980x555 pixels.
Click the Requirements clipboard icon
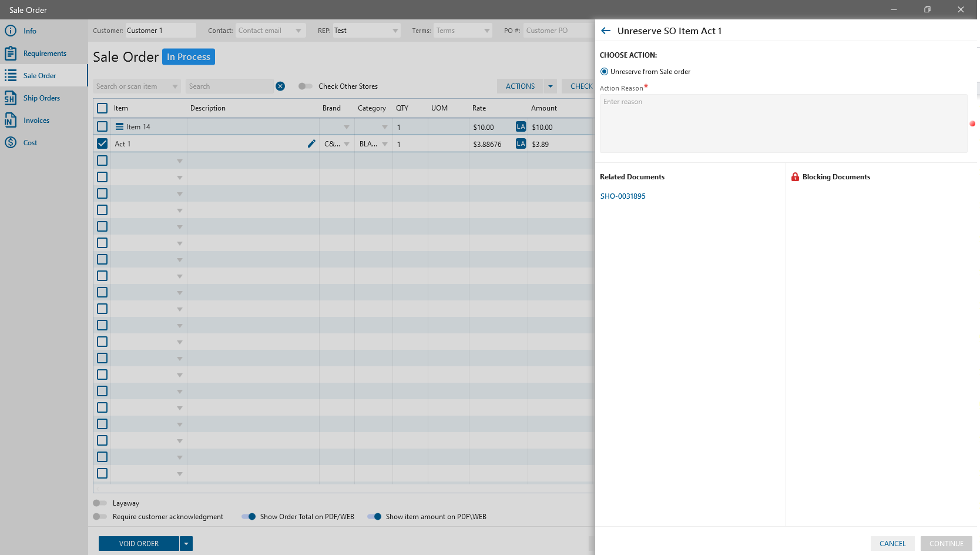[11, 53]
